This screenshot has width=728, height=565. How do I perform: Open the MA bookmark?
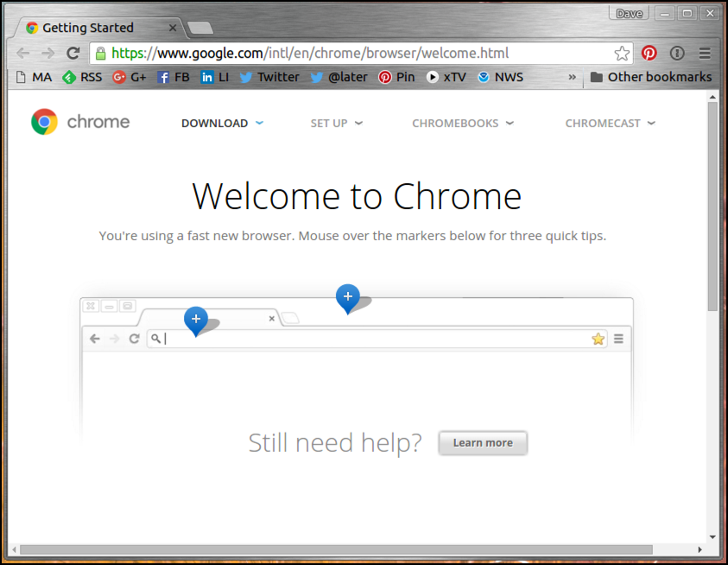tap(34, 77)
